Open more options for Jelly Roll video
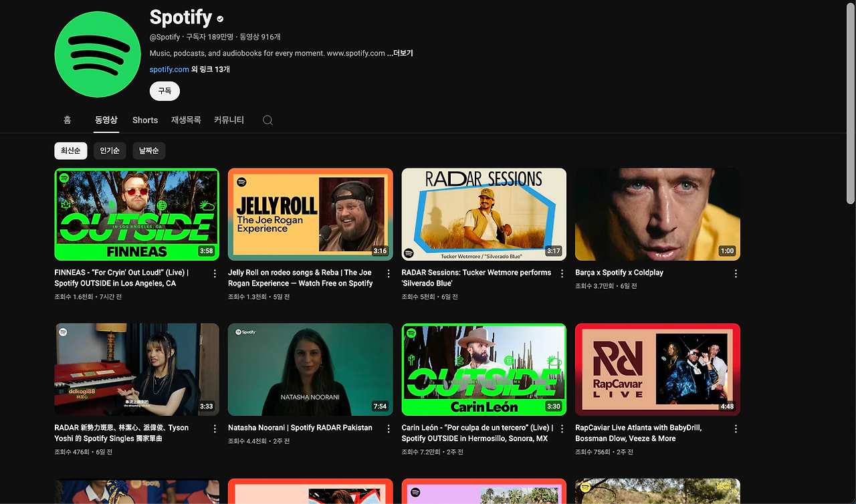856x504 pixels. (x=389, y=273)
